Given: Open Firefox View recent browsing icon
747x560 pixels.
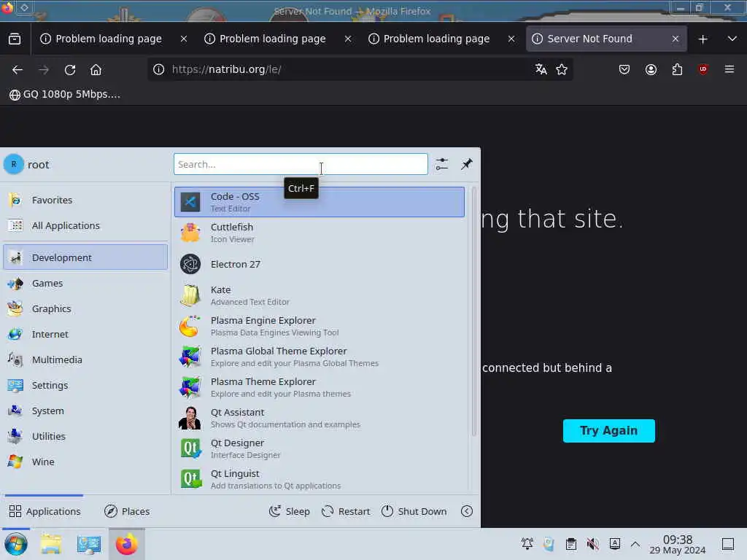Looking at the screenshot, I should click(x=15, y=39).
